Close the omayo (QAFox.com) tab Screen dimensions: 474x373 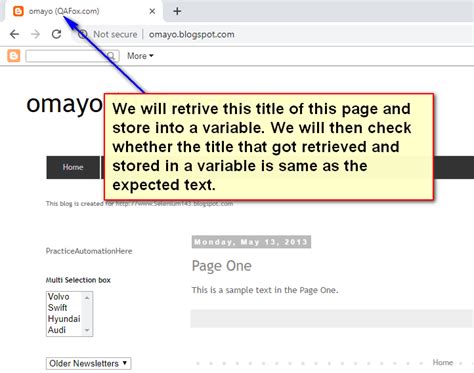click(152, 11)
